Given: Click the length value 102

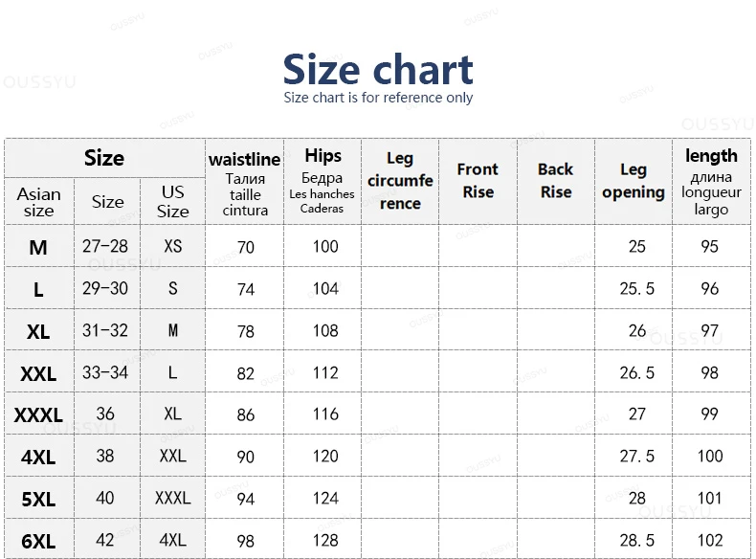Looking at the screenshot, I should tap(710, 540).
